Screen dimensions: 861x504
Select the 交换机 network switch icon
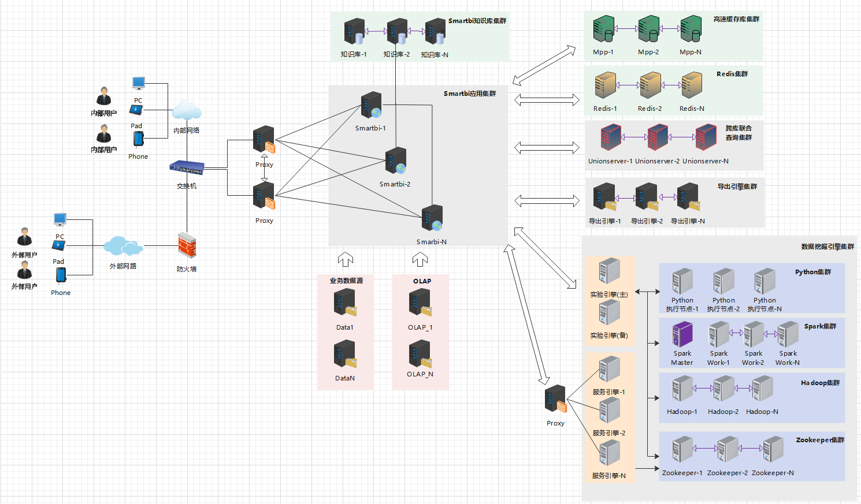click(x=187, y=167)
